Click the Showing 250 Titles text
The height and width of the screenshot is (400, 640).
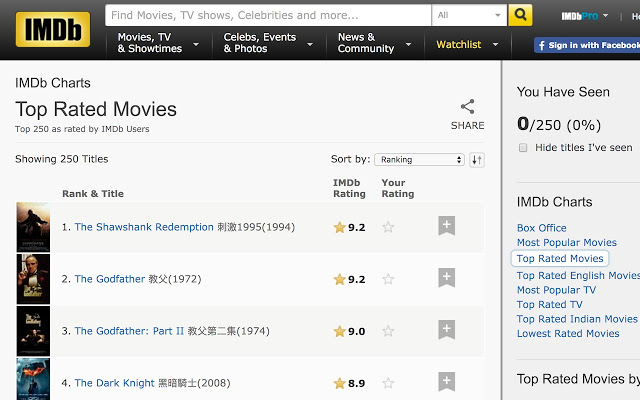62,159
